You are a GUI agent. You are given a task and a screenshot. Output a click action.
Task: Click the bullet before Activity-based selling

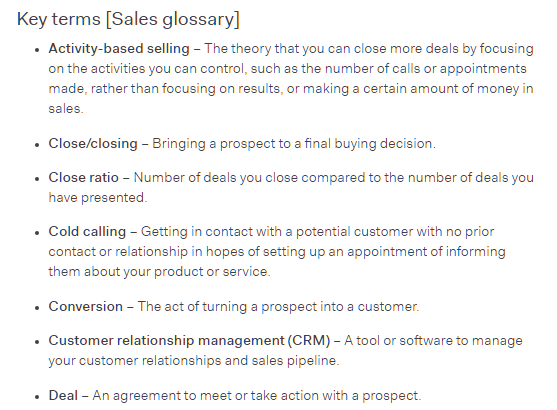37,50
